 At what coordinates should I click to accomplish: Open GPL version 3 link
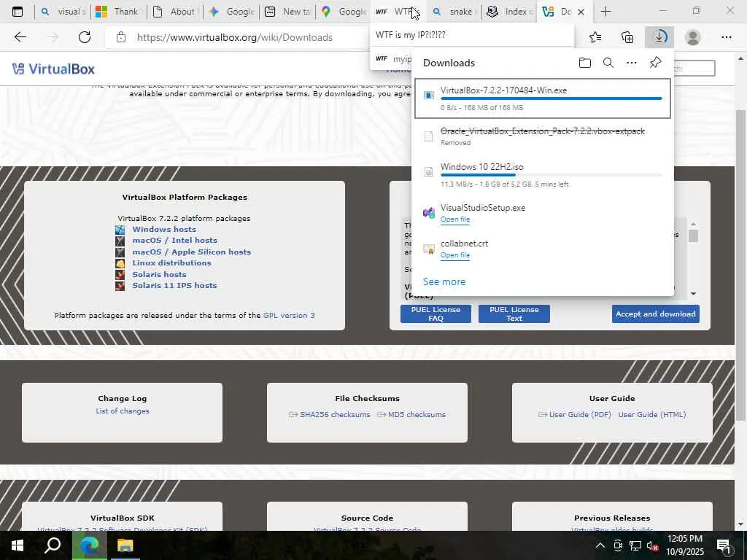(289, 315)
